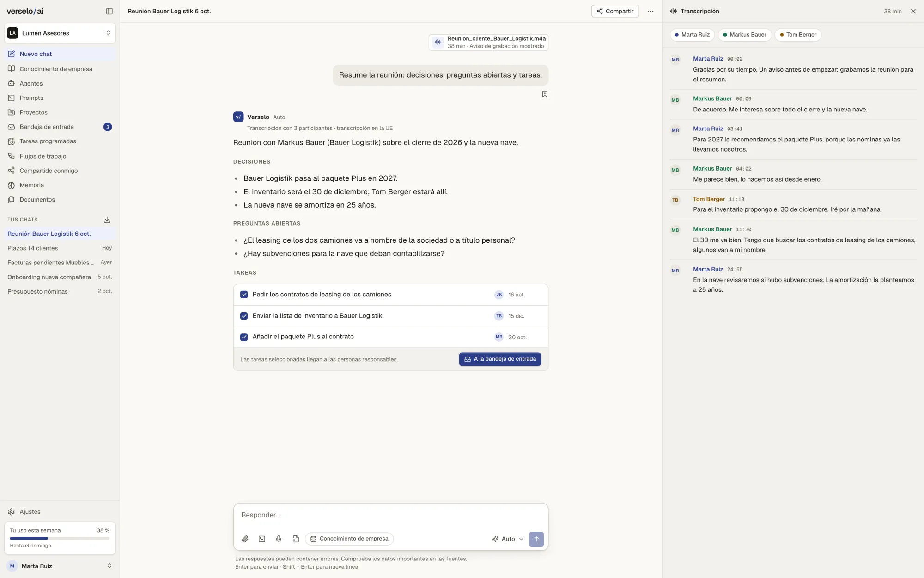Toggle the Tom Berger speaker filter chip
This screenshot has height=578, width=924.
coord(798,35)
